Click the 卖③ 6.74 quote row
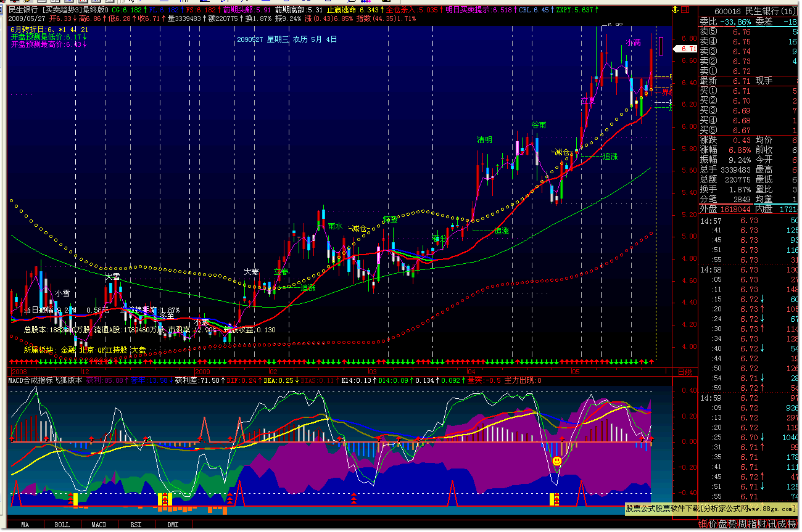This screenshot has width=802, height=532. (x=749, y=52)
